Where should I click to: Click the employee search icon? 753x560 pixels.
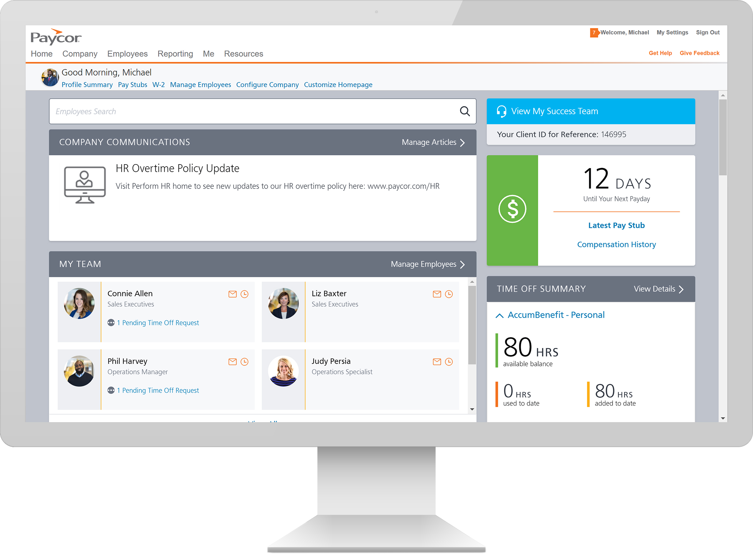[465, 111]
